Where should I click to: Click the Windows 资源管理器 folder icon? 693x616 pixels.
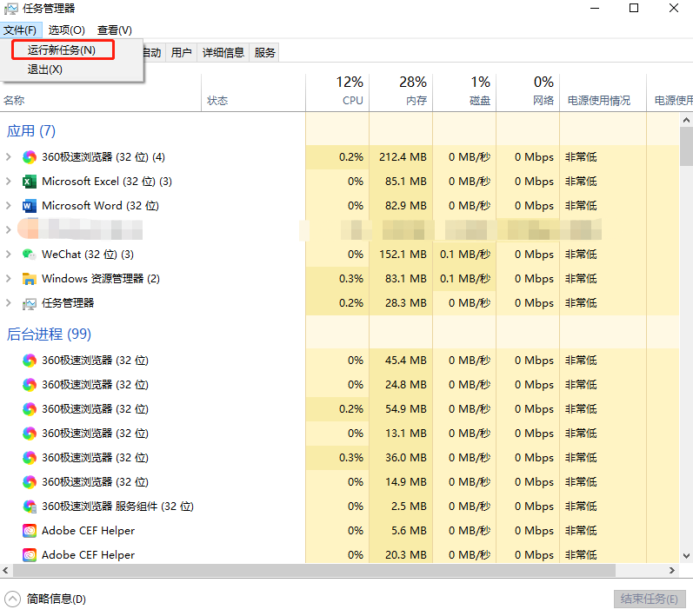[30, 279]
